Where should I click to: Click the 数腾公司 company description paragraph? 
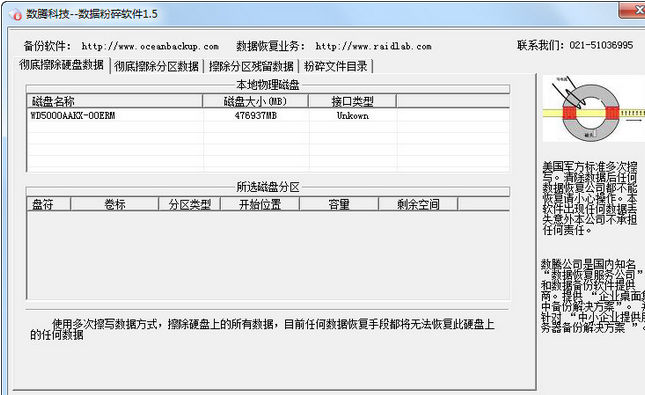tap(592, 295)
